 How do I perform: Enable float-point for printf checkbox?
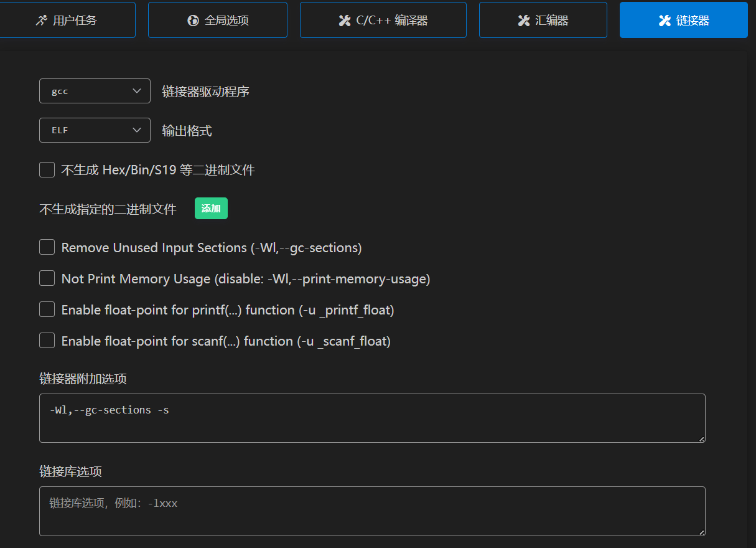point(47,309)
